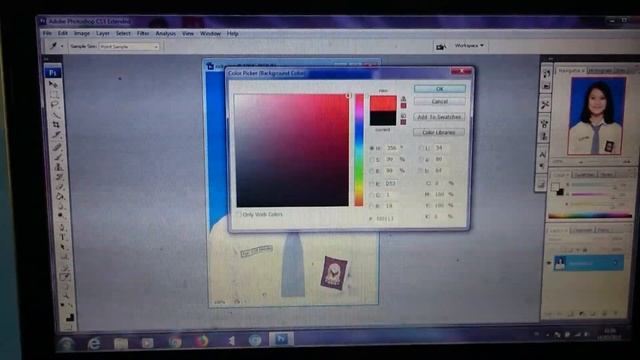Click the not-web-safe cube icon
Viewport: 640px width, 360px height.
point(403,116)
